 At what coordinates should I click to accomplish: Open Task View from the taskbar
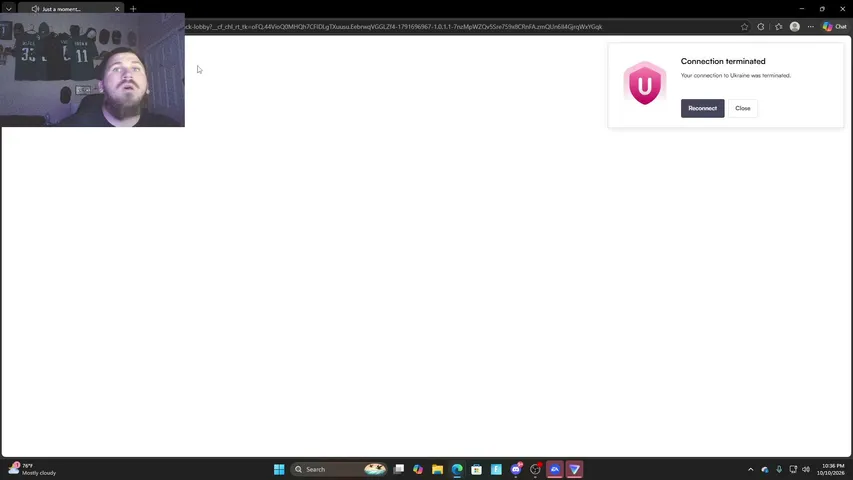[x=399, y=469]
